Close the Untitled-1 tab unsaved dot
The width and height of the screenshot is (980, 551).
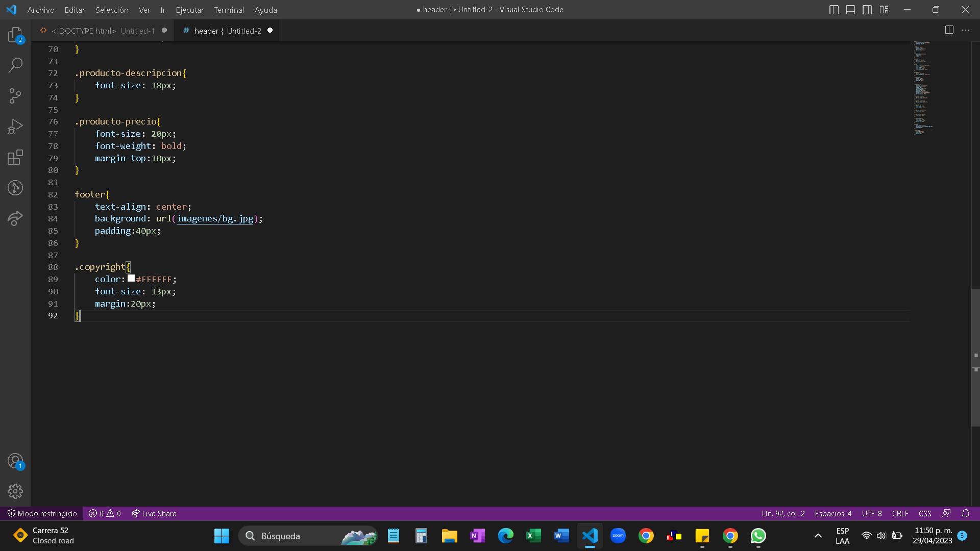click(x=164, y=31)
